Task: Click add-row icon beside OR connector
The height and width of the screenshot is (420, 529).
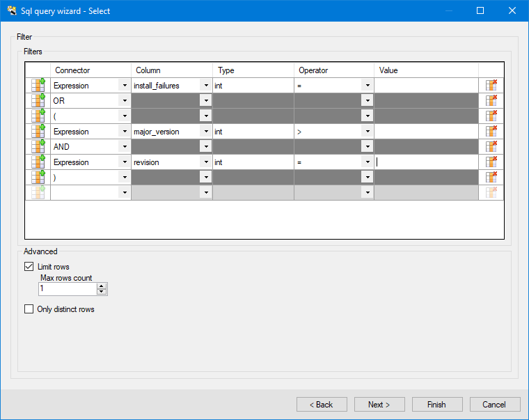Action: (x=38, y=101)
